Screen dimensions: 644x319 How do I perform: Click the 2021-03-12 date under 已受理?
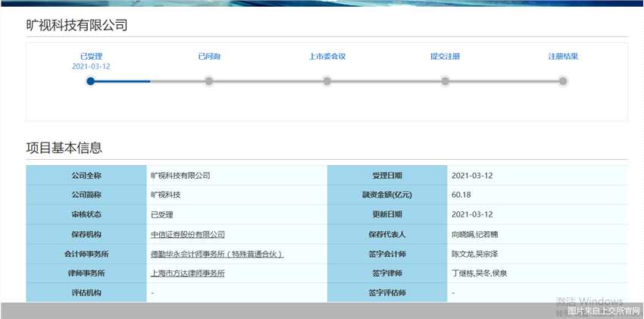point(91,67)
